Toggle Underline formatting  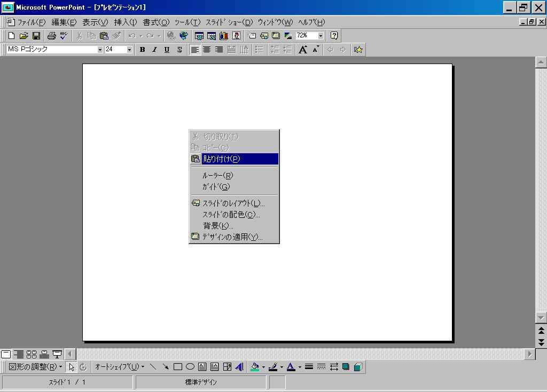(167, 50)
